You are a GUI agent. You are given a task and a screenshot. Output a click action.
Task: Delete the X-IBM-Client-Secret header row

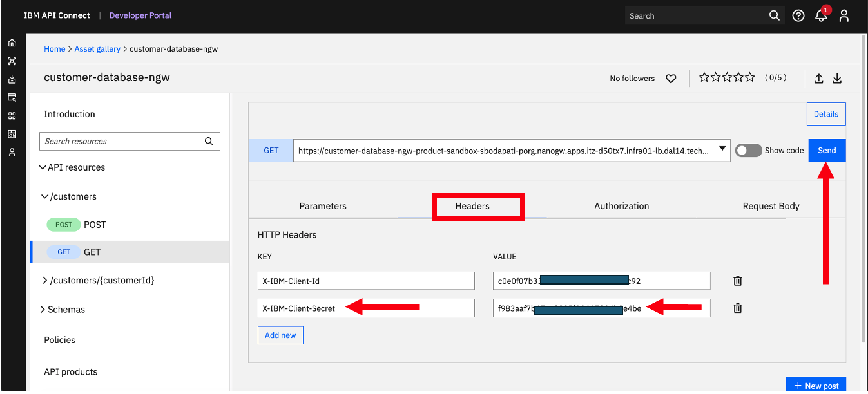point(738,308)
